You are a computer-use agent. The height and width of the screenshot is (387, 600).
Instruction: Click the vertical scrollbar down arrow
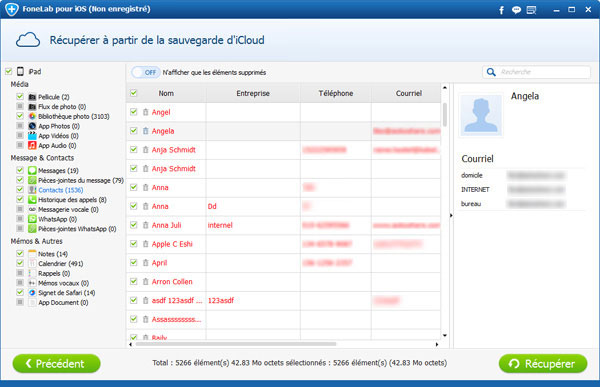coord(445,336)
